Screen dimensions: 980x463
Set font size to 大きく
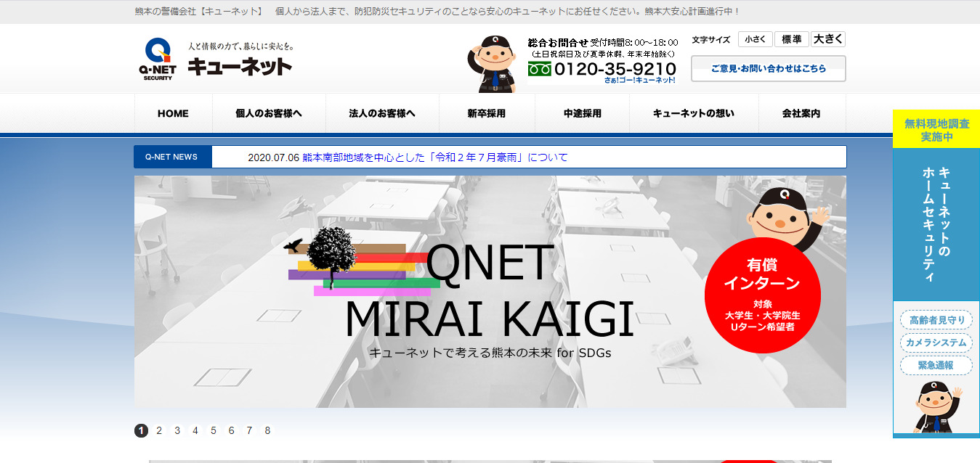click(828, 39)
